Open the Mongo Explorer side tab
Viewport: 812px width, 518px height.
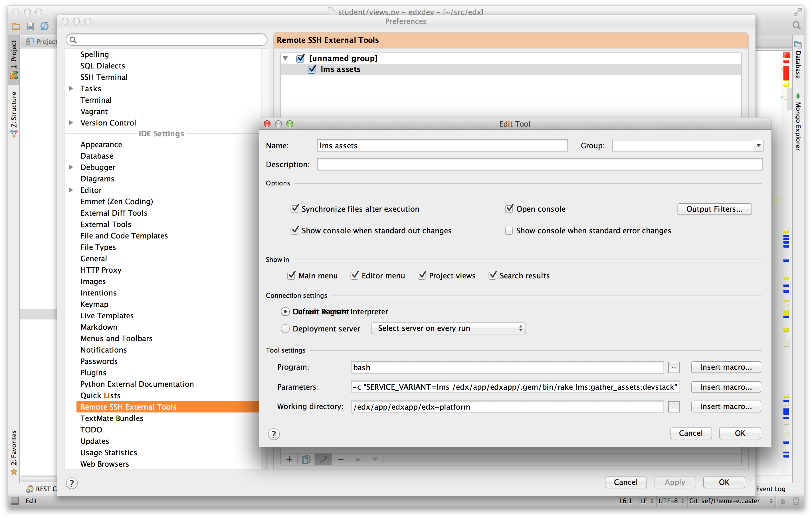click(798, 122)
